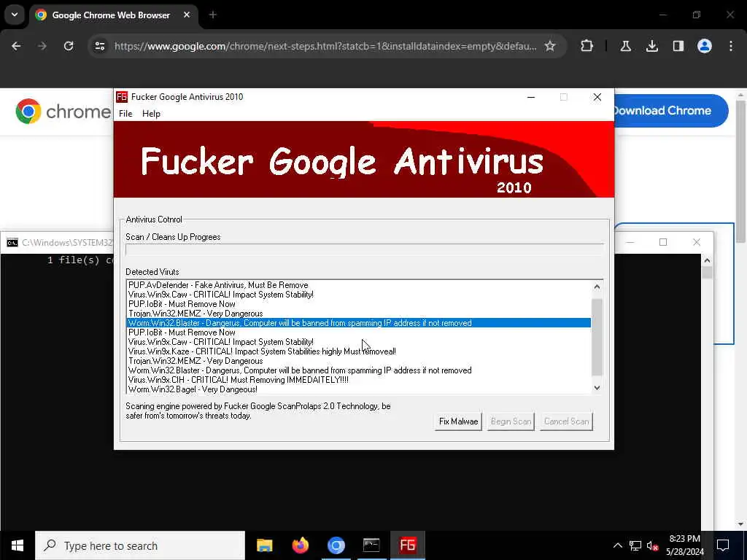Open the notification center icon

[723, 545]
